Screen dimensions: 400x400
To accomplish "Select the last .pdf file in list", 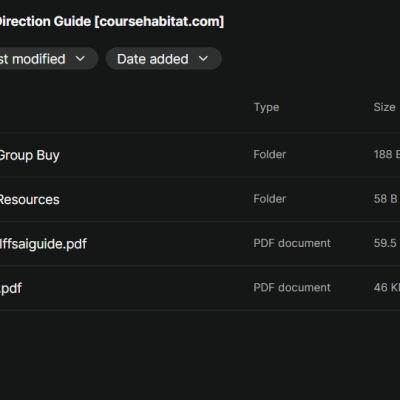I will coord(200,288).
